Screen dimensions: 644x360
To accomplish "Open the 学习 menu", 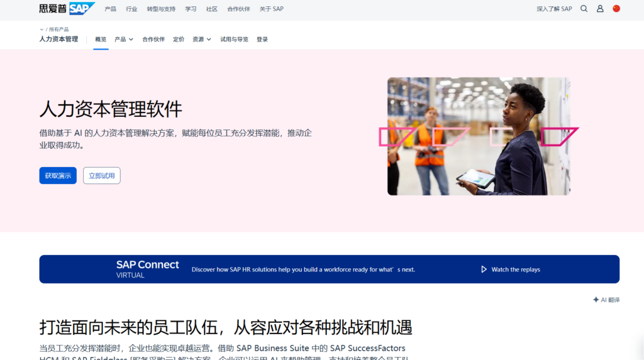I will 191,9.
